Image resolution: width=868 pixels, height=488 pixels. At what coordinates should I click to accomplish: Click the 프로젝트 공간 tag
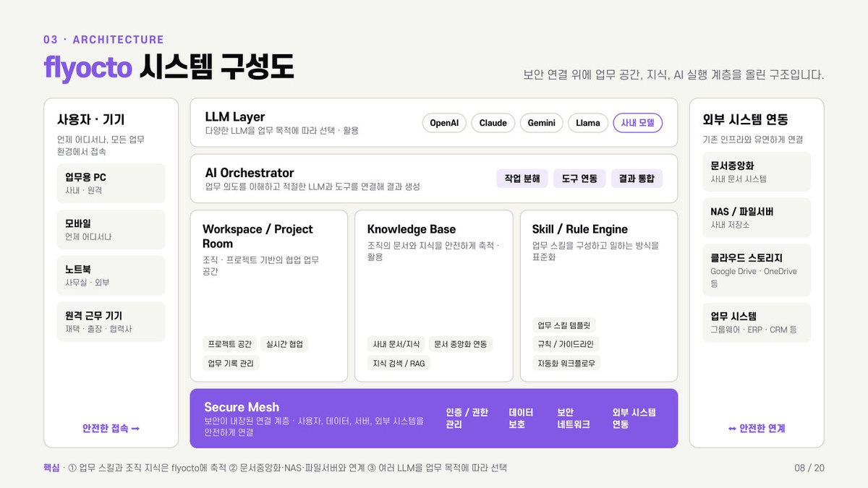coord(229,344)
